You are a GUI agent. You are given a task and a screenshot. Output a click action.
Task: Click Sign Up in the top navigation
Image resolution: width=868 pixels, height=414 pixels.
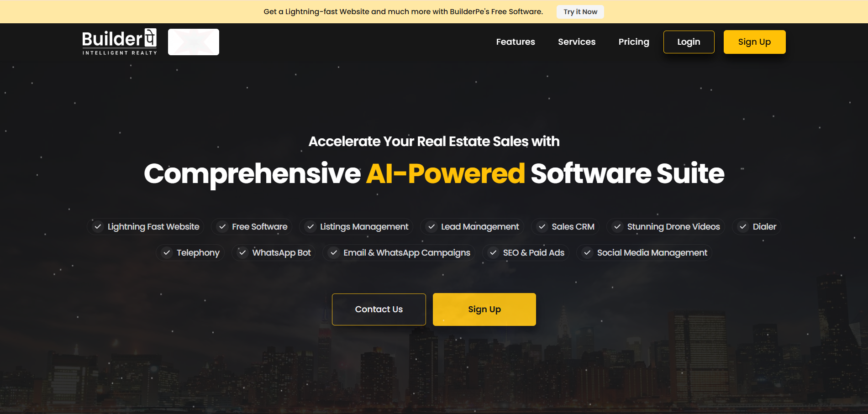pos(754,42)
